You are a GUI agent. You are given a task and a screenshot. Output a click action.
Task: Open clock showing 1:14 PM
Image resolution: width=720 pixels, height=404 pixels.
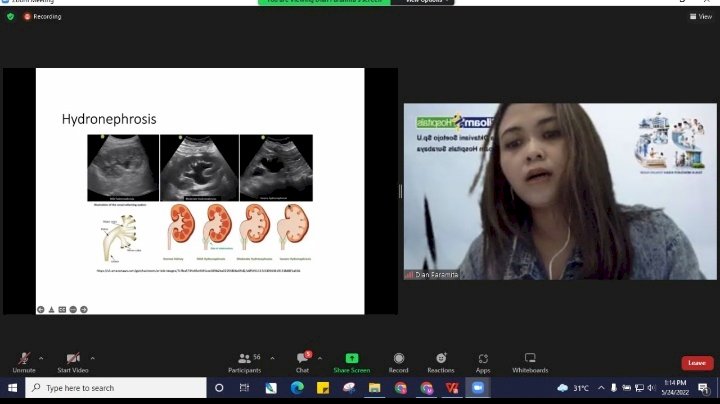point(675,387)
